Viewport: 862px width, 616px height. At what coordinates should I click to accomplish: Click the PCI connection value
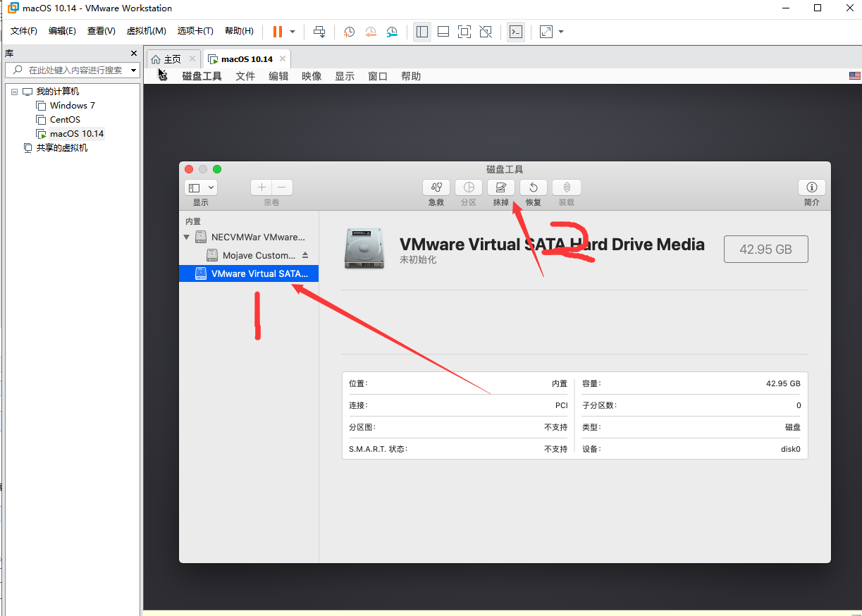pos(561,405)
